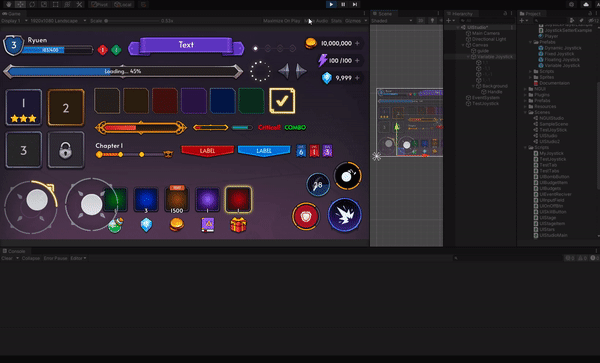Open the Display 1 dropdown

[15, 21]
